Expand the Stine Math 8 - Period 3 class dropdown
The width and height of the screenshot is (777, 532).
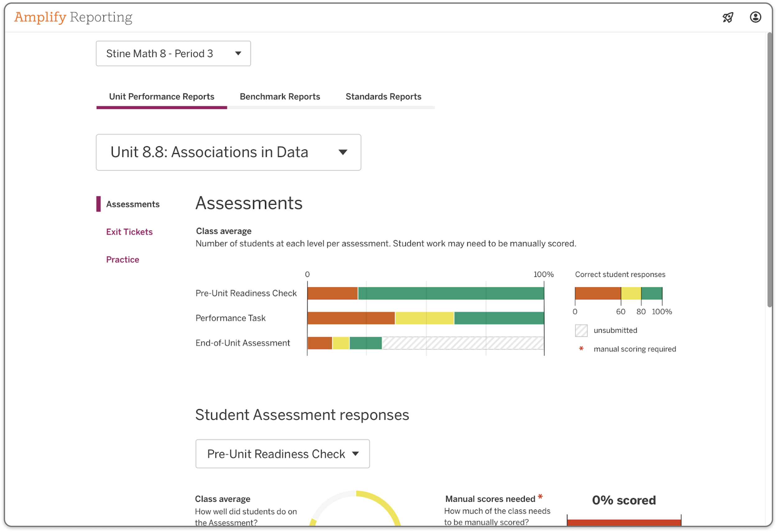point(173,53)
